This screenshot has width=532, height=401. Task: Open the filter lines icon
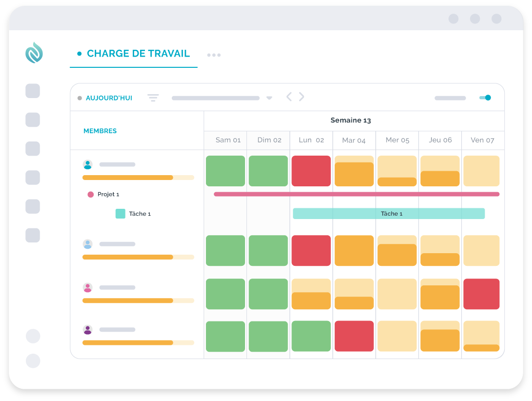tap(153, 98)
